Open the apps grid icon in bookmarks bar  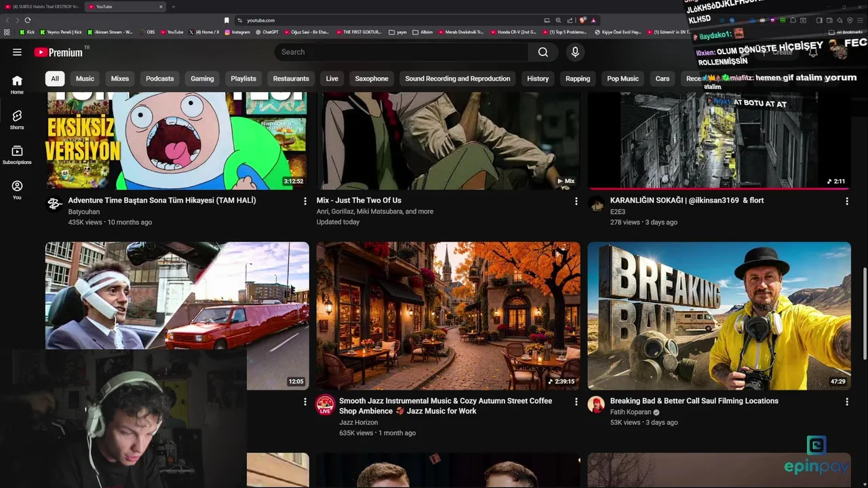pyautogui.click(x=7, y=32)
